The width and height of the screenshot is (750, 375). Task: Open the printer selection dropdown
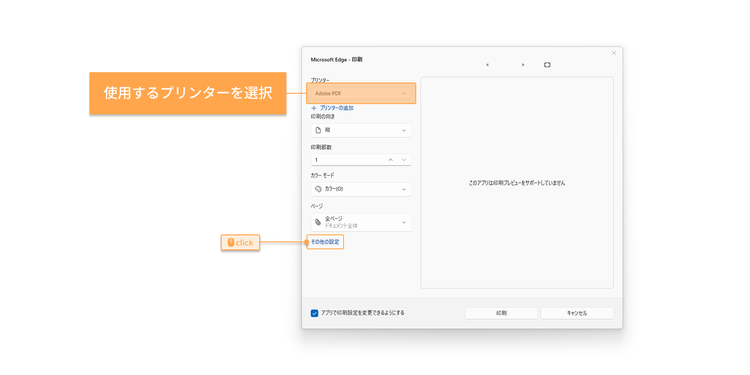361,93
